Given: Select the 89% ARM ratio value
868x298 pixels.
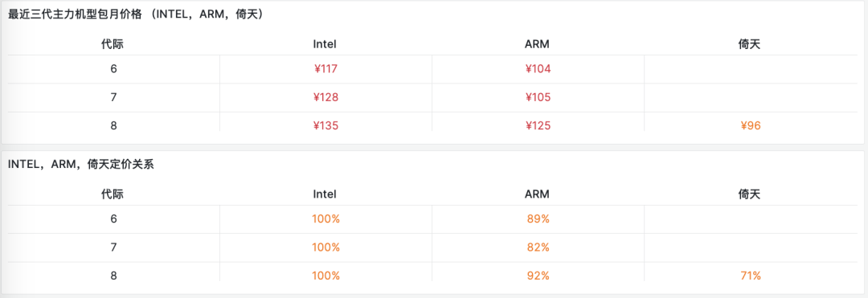Looking at the screenshot, I should click(538, 219).
